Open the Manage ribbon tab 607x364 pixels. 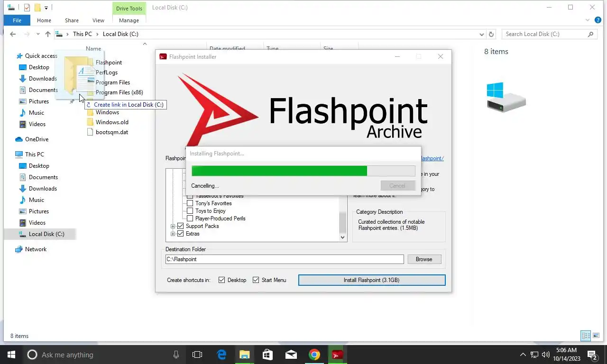click(x=129, y=20)
